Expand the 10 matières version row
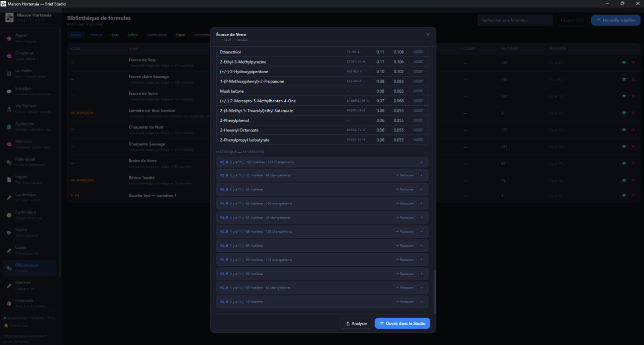This screenshot has width=644, height=345. pyautogui.click(x=421, y=302)
